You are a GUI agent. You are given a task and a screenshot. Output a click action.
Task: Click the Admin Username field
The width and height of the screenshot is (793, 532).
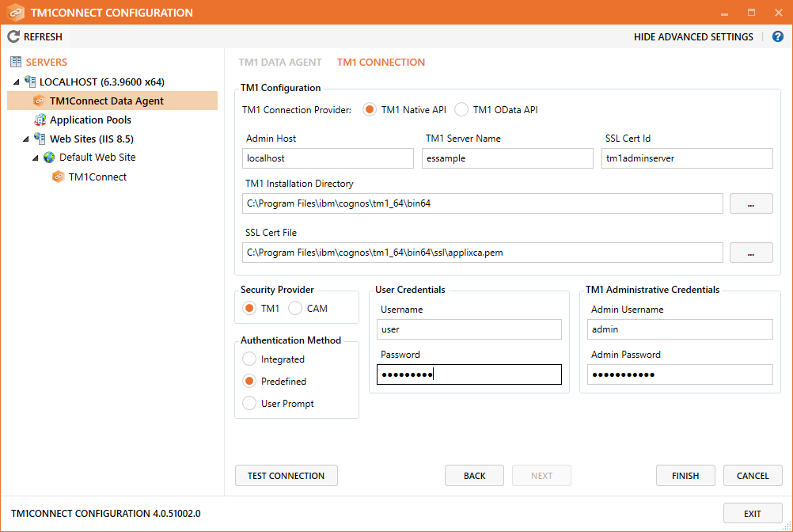pos(680,329)
